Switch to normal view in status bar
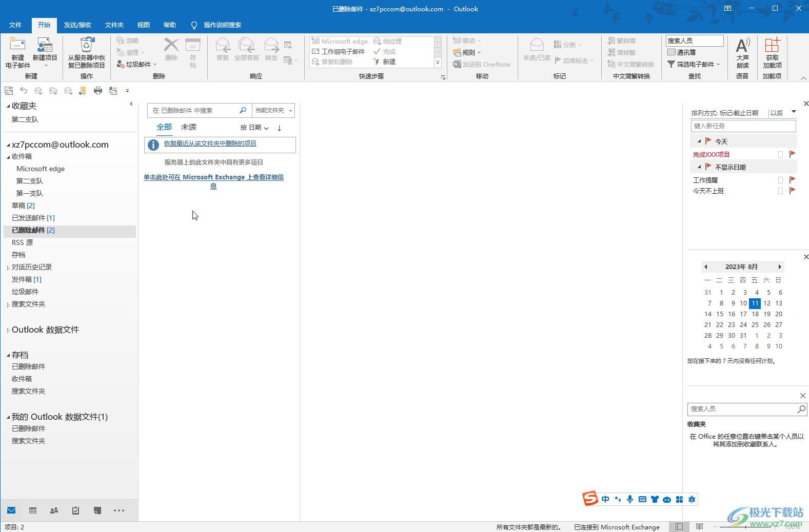The width and height of the screenshot is (809, 532). (x=679, y=527)
